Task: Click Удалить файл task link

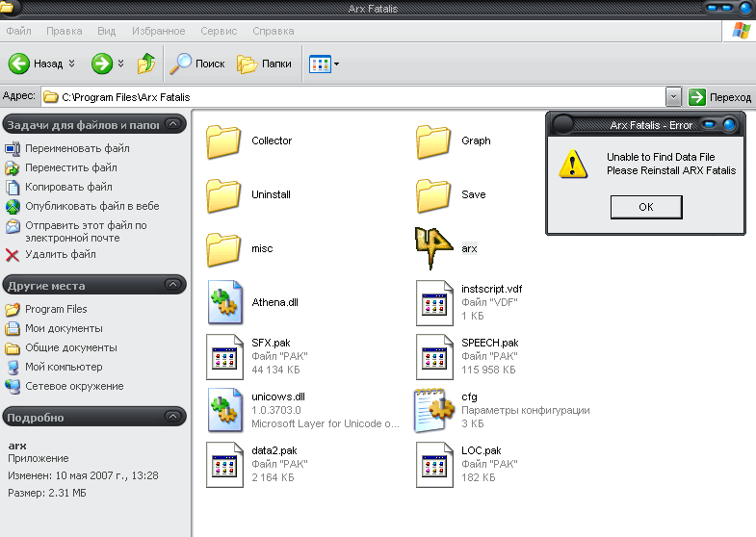Action: [61, 254]
